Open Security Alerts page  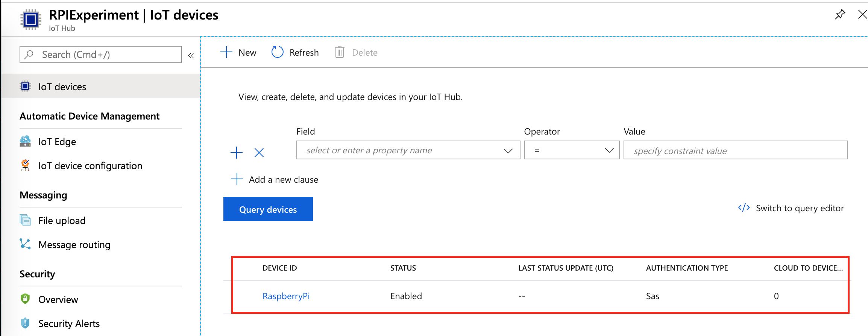[69, 324]
